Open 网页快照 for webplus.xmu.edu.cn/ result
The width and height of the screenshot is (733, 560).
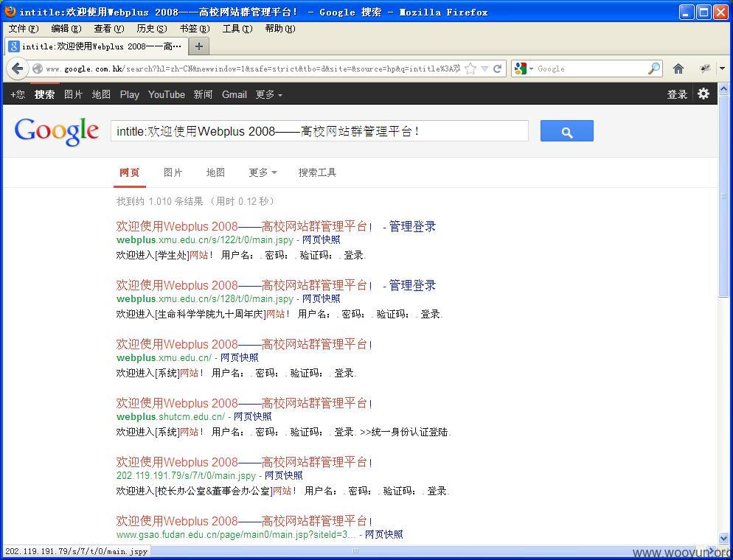[240, 357]
